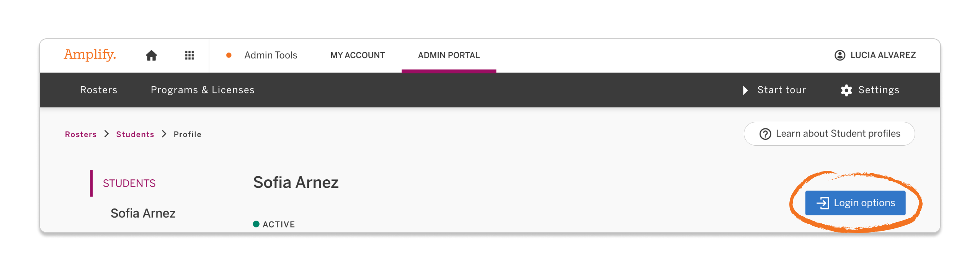Image resolution: width=980 pixels, height=269 pixels.
Task: Open the Admin Tools menu
Action: click(271, 55)
